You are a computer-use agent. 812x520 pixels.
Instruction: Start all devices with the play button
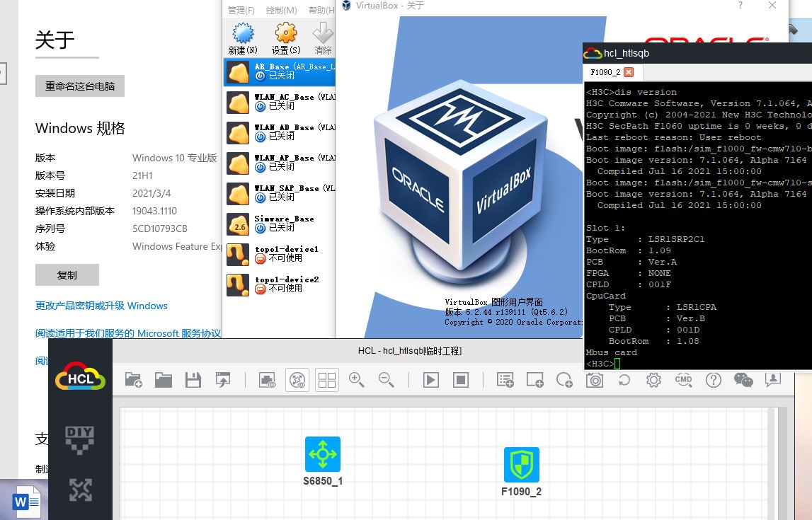[430, 380]
